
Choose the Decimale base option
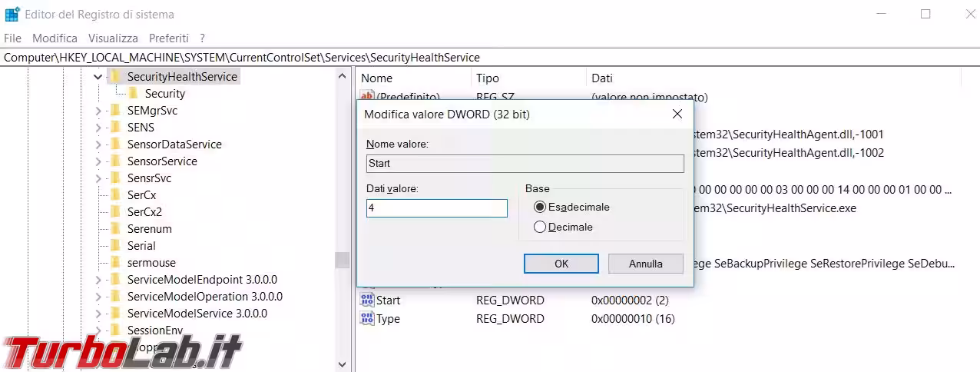540,227
